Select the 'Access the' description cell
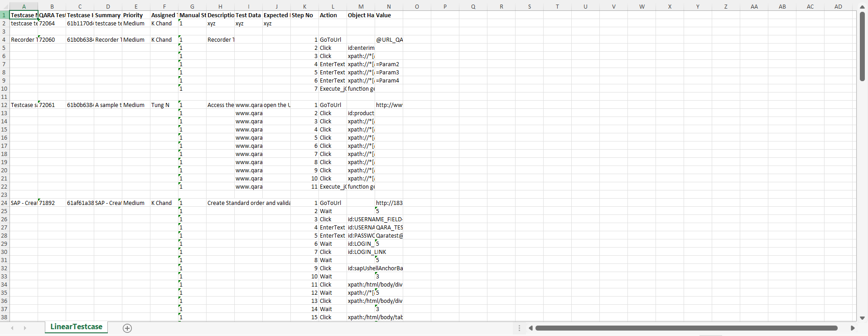The height and width of the screenshot is (336, 868). (x=220, y=105)
